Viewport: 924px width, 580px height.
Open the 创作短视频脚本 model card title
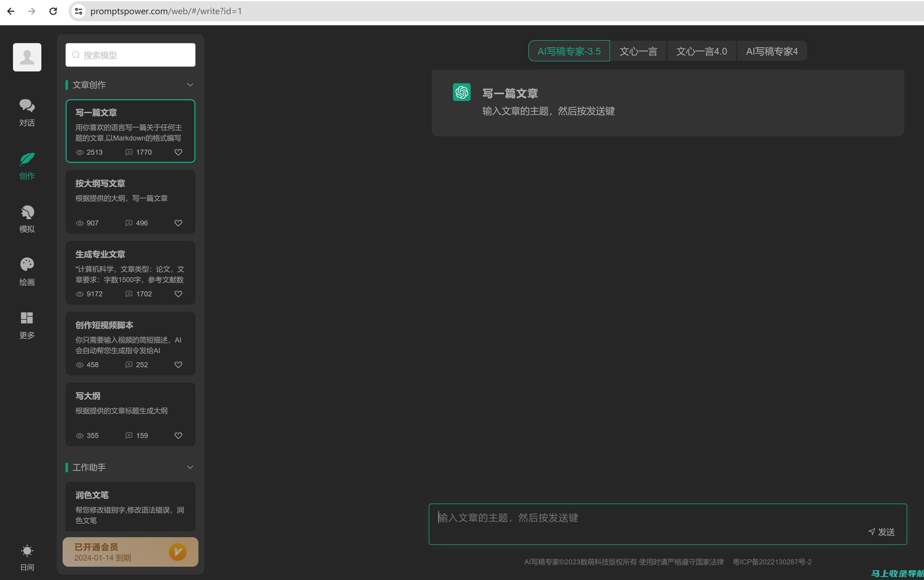104,325
